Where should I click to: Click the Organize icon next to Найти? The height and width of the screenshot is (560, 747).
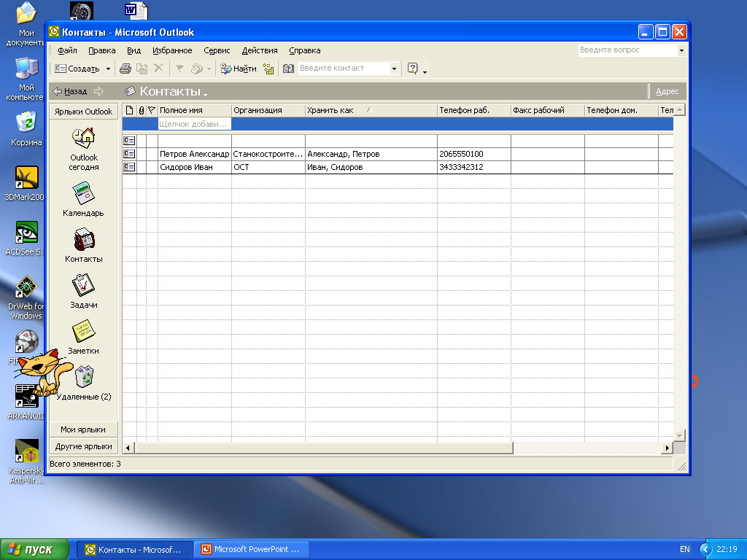point(268,69)
